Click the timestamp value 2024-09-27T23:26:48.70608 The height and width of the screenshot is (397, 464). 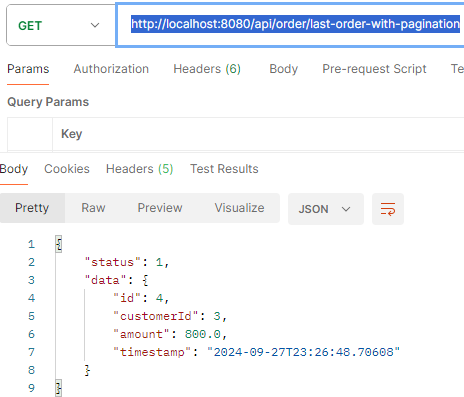coord(303,352)
